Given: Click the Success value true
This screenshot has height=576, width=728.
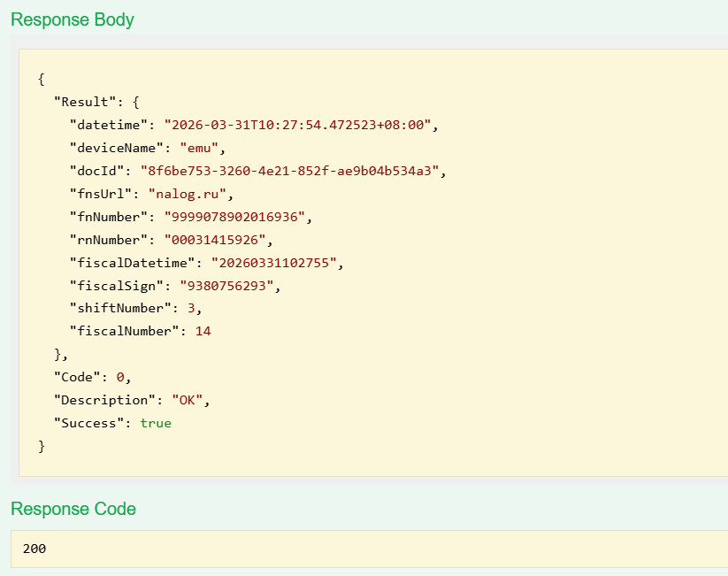Looking at the screenshot, I should tap(156, 423).
